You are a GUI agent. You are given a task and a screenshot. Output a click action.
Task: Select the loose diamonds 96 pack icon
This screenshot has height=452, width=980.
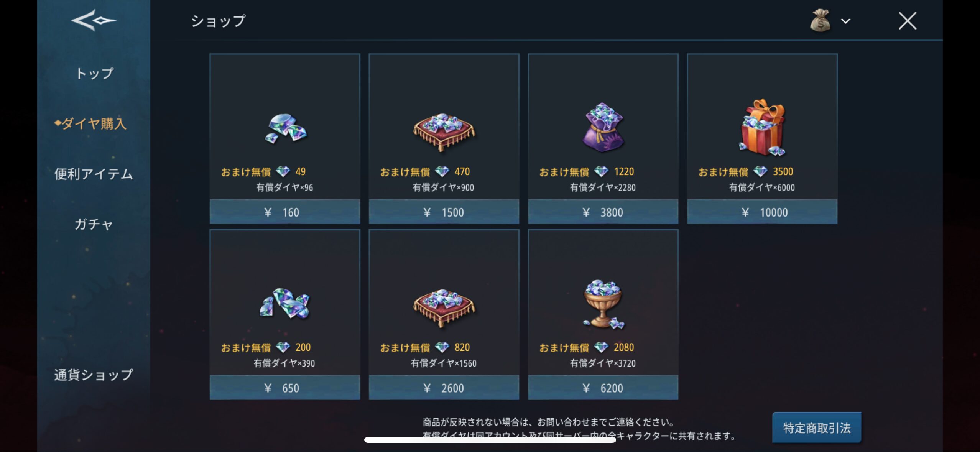[x=286, y=128]
